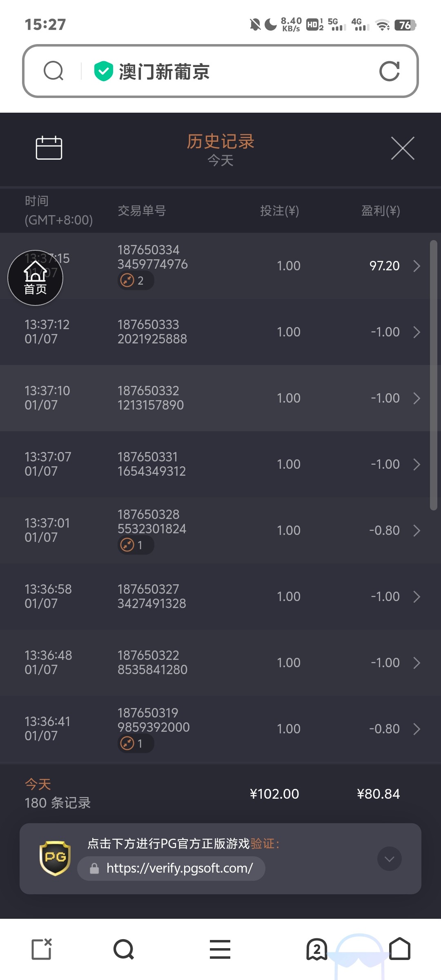
Task: Open the 13:36:48 record chevron
Action: 416,663
